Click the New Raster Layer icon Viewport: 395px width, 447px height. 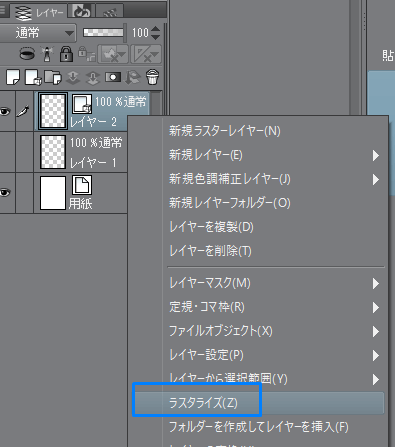coord(13,77)
